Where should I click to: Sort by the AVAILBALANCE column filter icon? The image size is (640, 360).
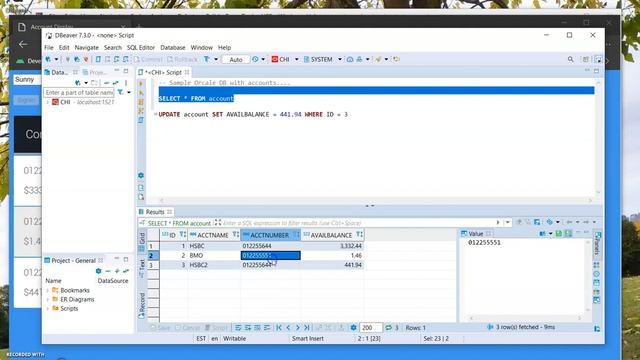click(x=359, y=234)
